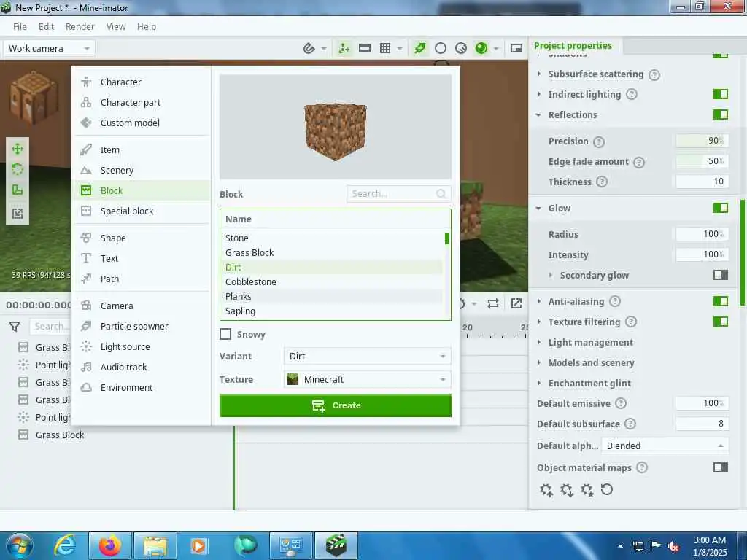Click the Block search input field
747x560 pixels.
tap(398, 194)
